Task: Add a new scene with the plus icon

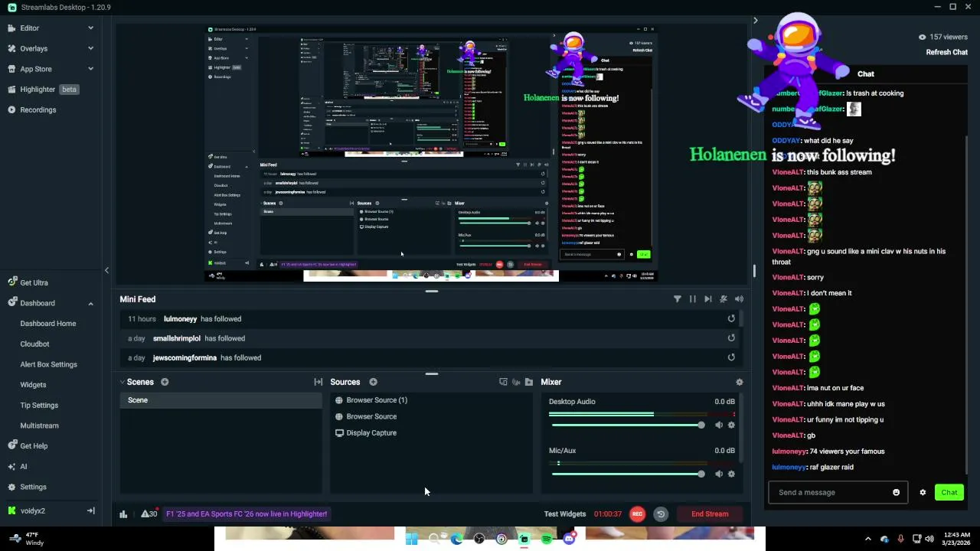Action: coord(165,382)
